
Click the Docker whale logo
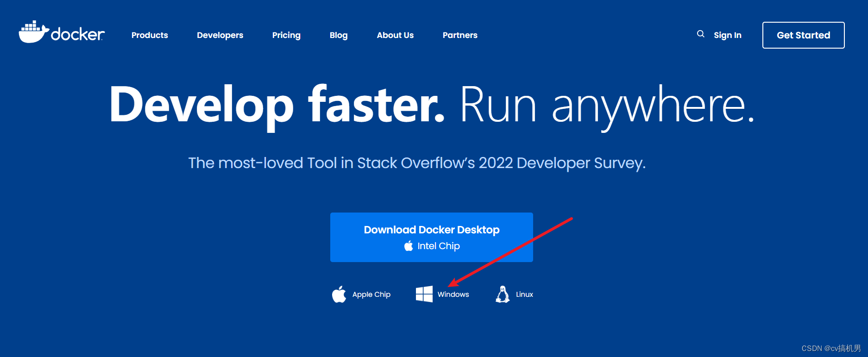[x=62, y=32]
